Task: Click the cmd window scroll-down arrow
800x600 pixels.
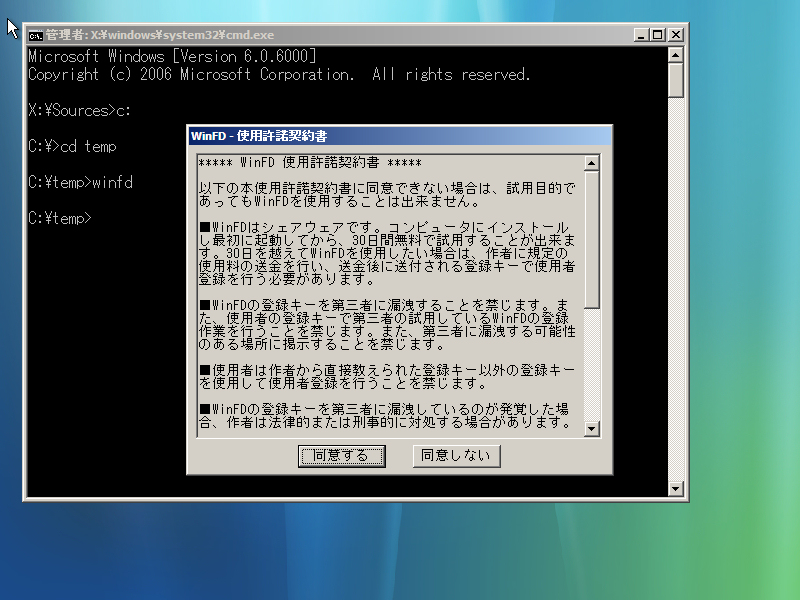Action: click(x=676, y=489)
